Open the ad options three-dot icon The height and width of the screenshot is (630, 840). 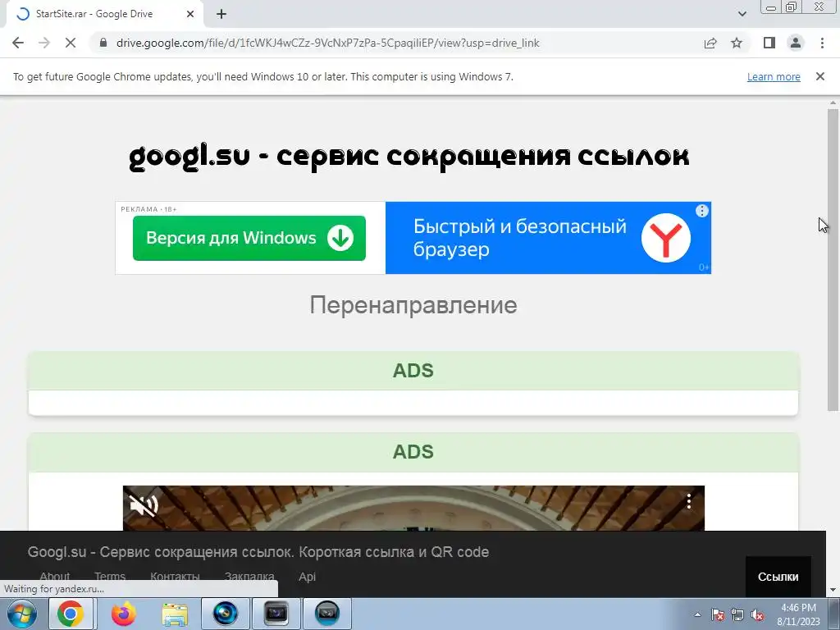pos(702,211)
